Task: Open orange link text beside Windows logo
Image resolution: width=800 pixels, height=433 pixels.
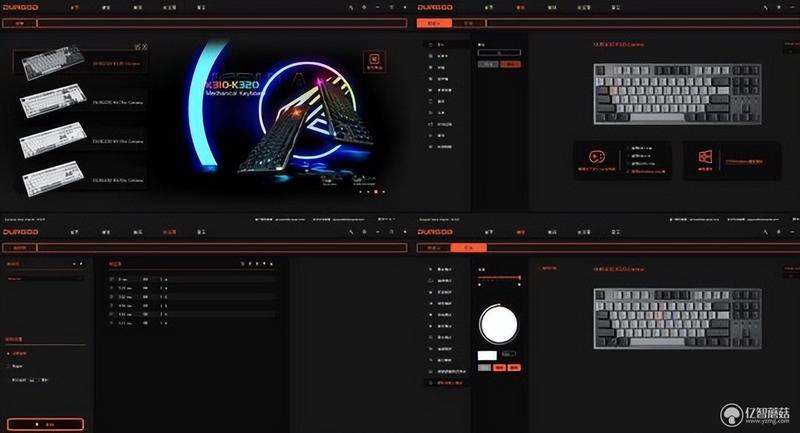Action: click(x=744, y=162)
